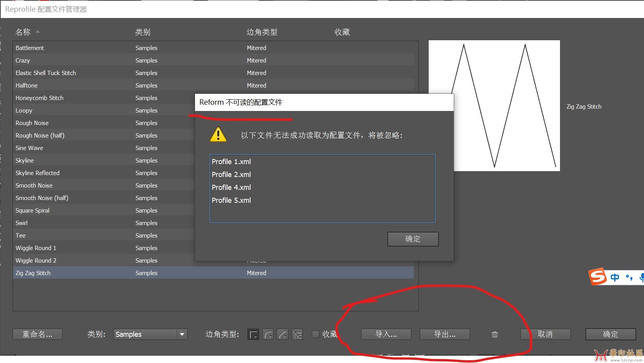The height and width of the screenshot is (363, 644).
Task: Click the 导入... import button
Action: coord(386,334)
